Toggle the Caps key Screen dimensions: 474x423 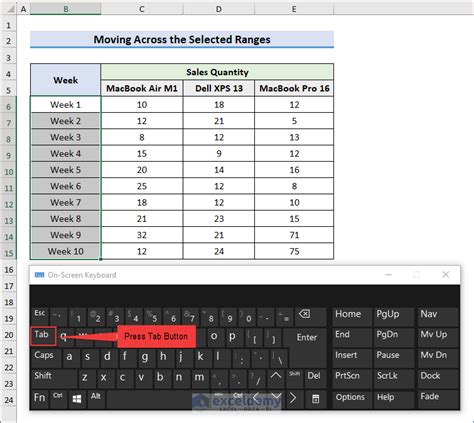pyautogui.click(x=45, y=357)
